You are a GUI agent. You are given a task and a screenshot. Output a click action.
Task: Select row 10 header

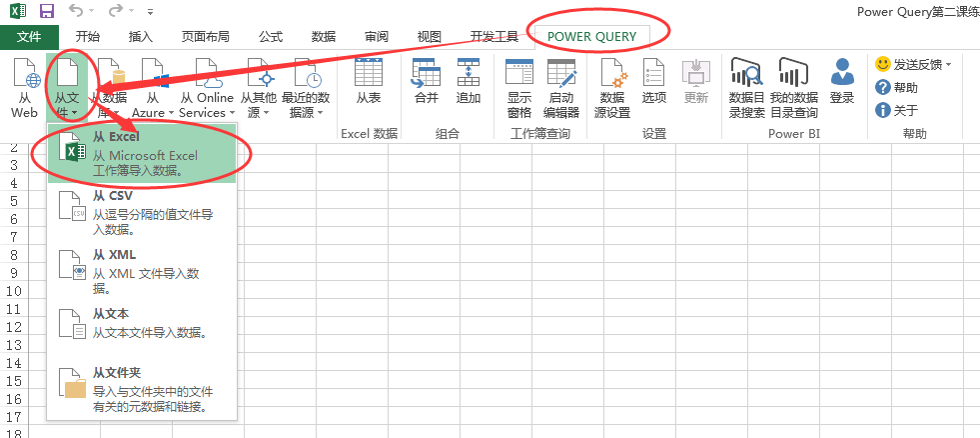14,291
